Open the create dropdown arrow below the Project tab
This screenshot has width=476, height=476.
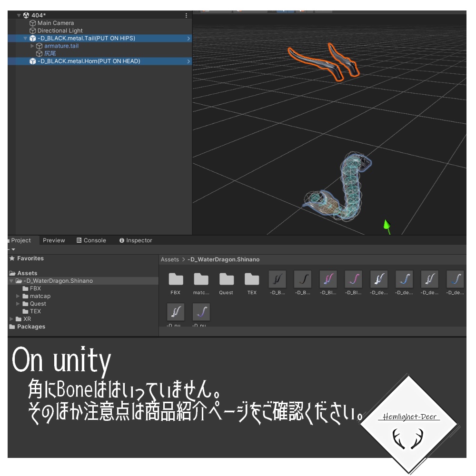(x=13, y=249)
